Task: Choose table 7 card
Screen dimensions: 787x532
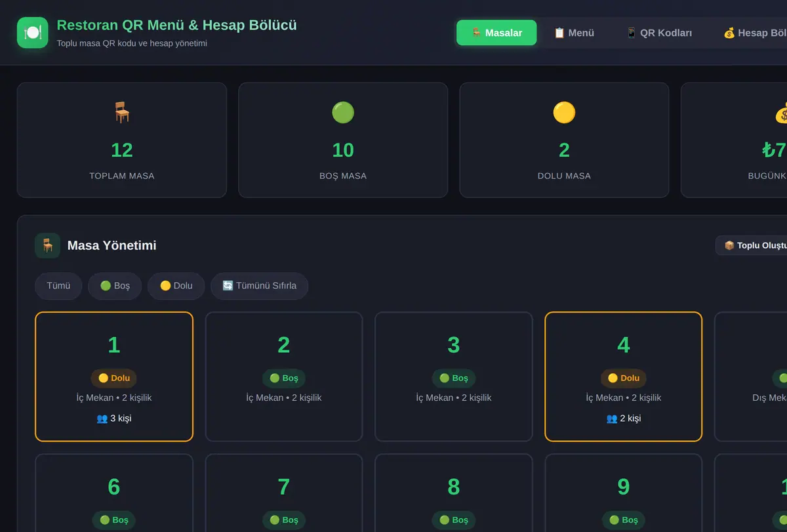Action: tap(284, 493)
